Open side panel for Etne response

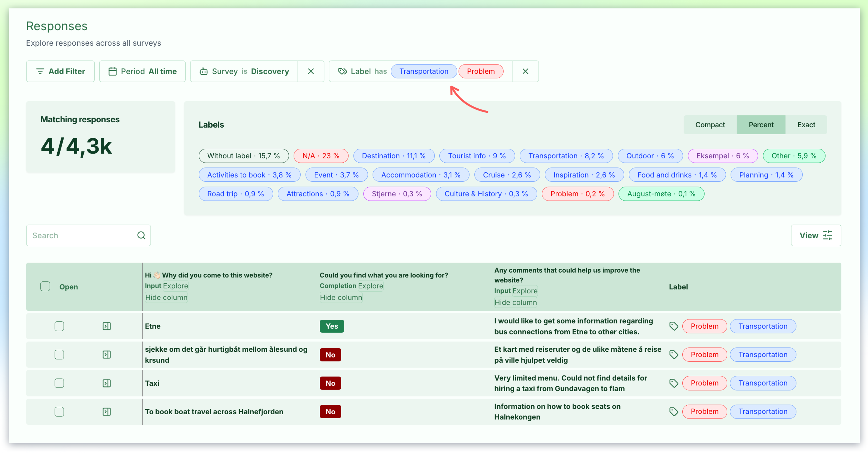click(x=106, y=326)
